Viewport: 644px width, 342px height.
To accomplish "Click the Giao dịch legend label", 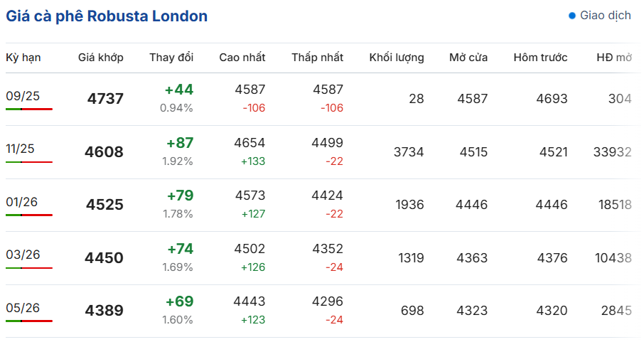I will pyautogui.click(x=606, y=16).
